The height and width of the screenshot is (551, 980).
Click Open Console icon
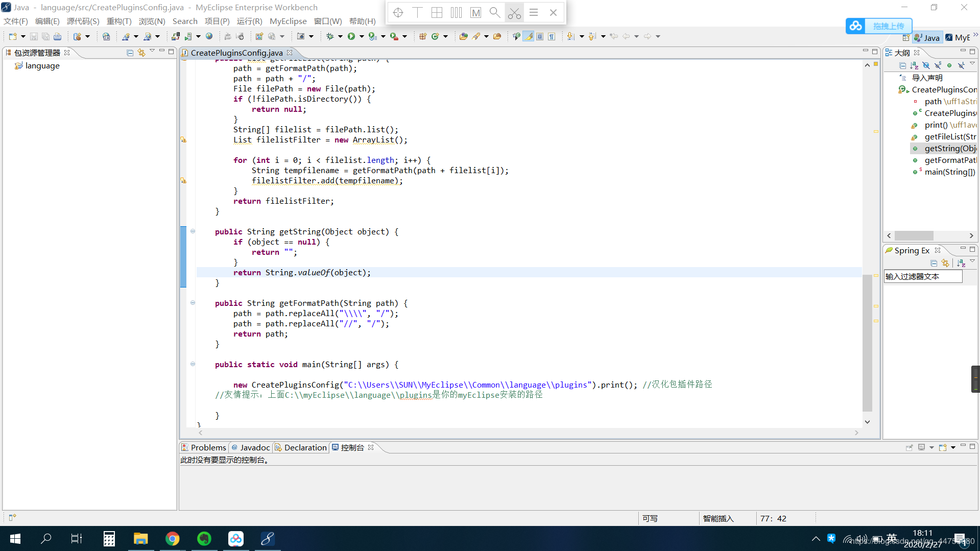point(942,447)
